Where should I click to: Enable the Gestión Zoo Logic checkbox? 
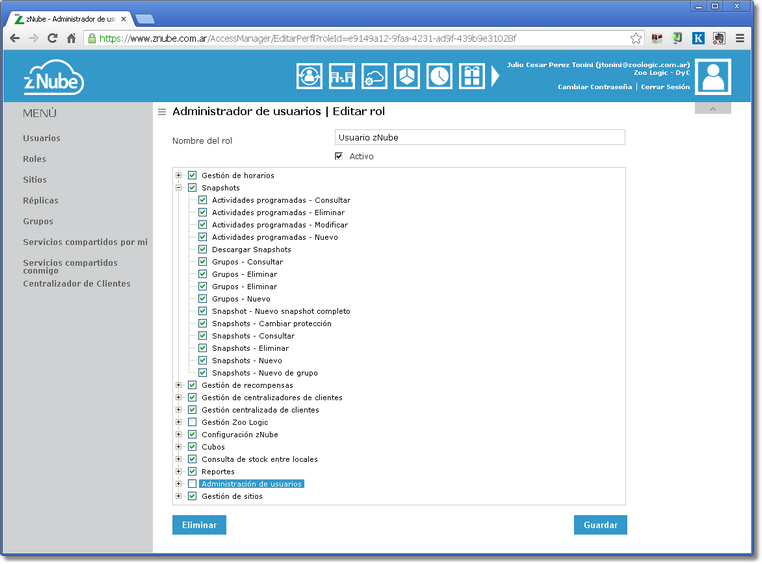coord(192,422)
